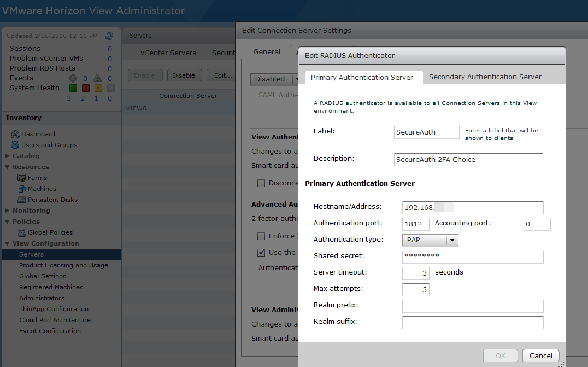Click the Users and Groups icon
The image size is (588, 367).
coord(15,145)
